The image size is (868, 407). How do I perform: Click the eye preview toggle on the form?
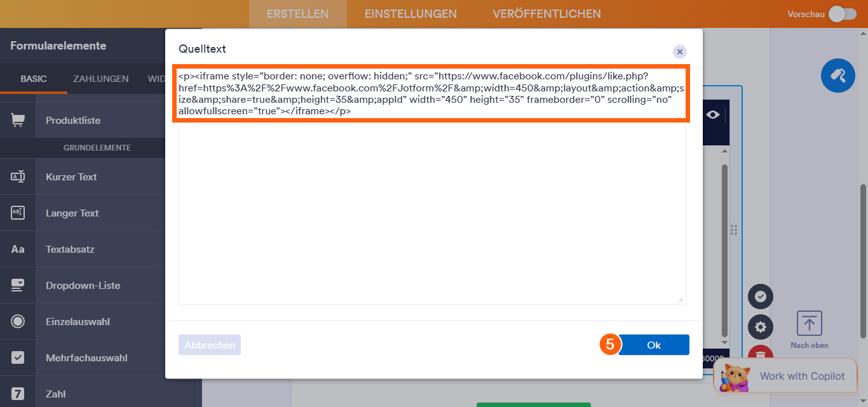pos(713,115)
